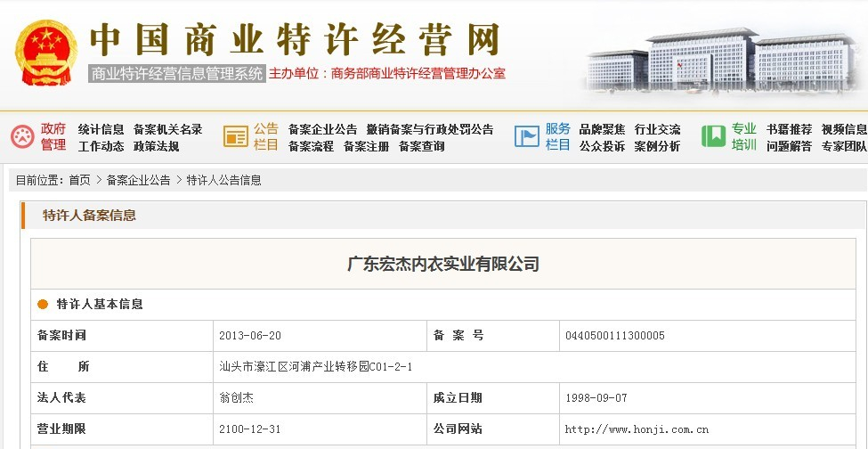Click the 住所 label cell
The width and height of the screenshot is (868, 449).
pyautogui.click(x=122, y=366)
